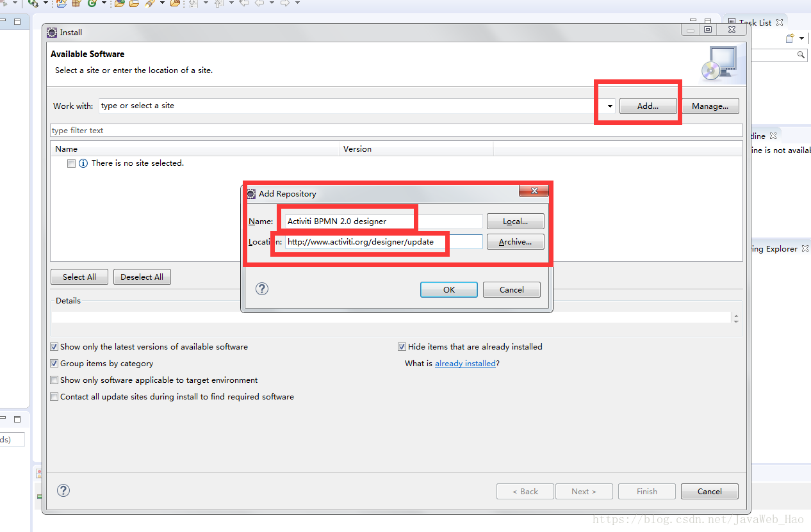The height and width of the screenshot is (532, 811).
Task: Click the Archive... button
Action: point(516,242)
